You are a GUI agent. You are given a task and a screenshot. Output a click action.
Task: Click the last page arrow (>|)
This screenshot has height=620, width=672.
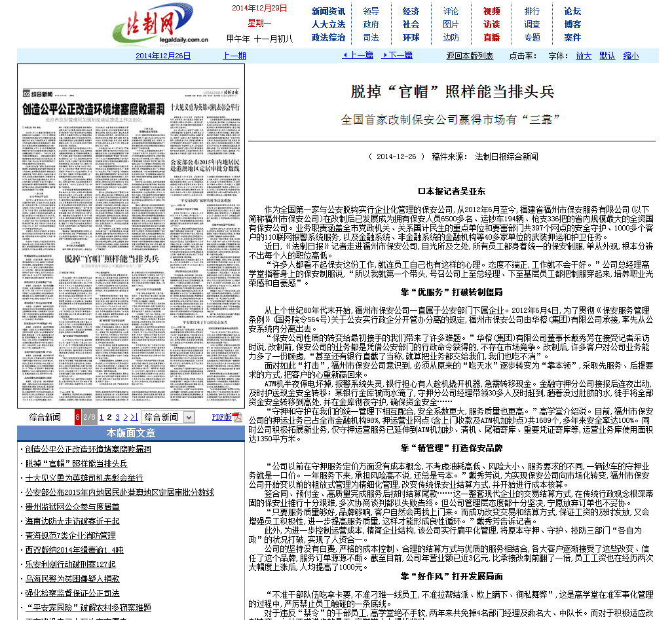tap(134, 417)
